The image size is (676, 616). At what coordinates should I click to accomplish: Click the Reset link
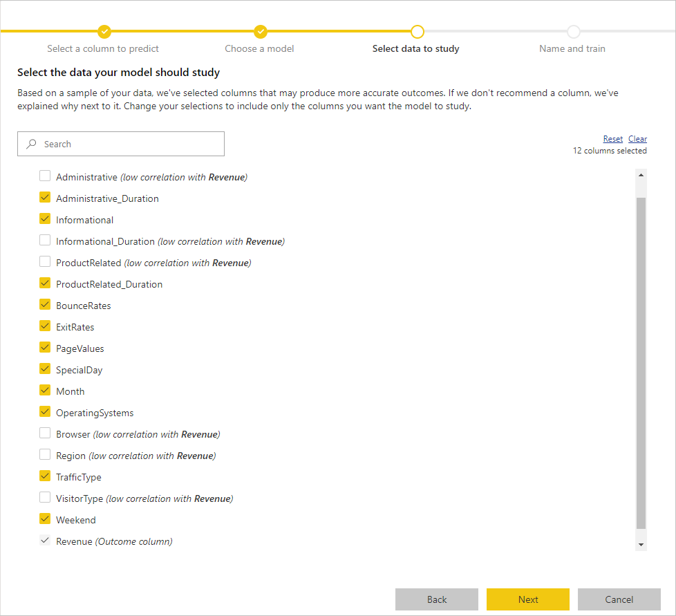[x=612, y=139]
